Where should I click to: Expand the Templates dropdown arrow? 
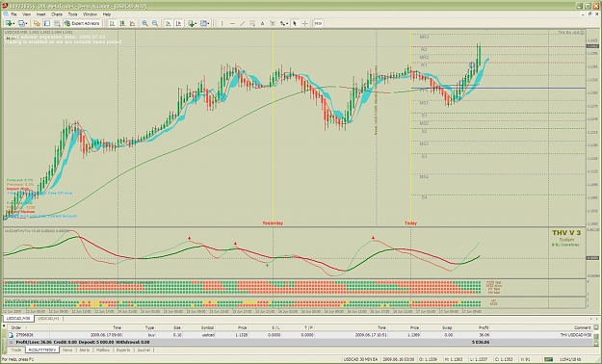208,24
